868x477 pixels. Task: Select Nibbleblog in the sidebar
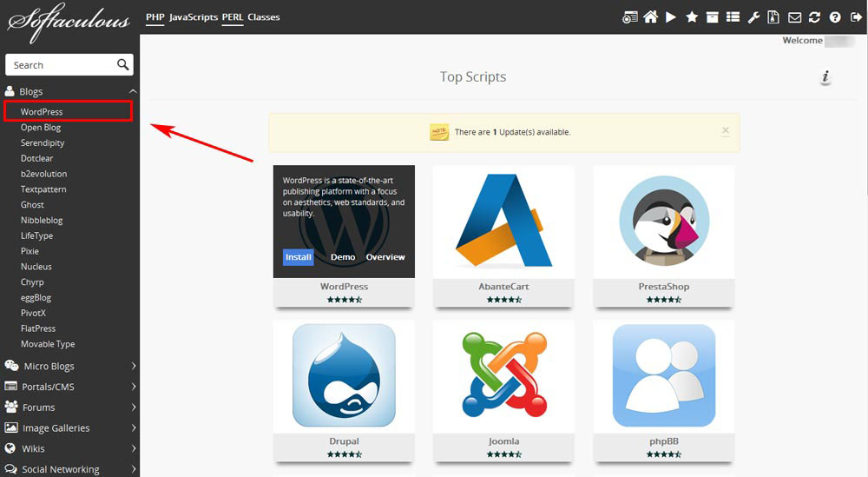42,220
